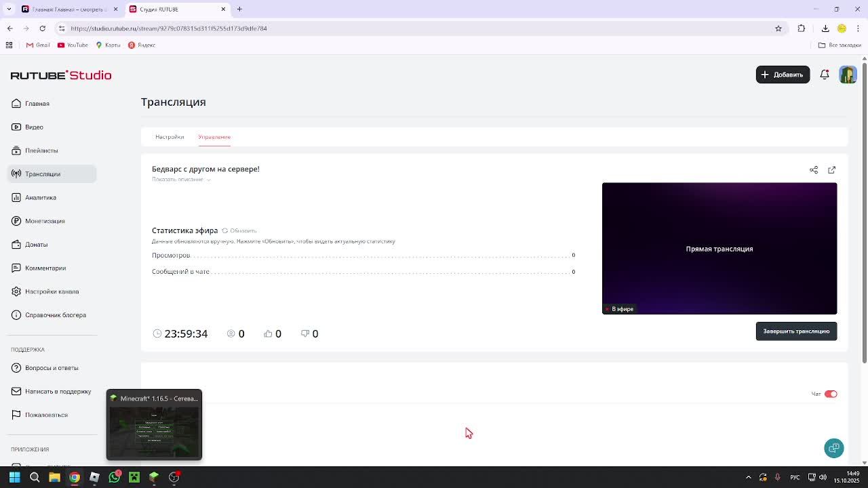Open the Все закладки bookmarks folder

tap(840, 45)
